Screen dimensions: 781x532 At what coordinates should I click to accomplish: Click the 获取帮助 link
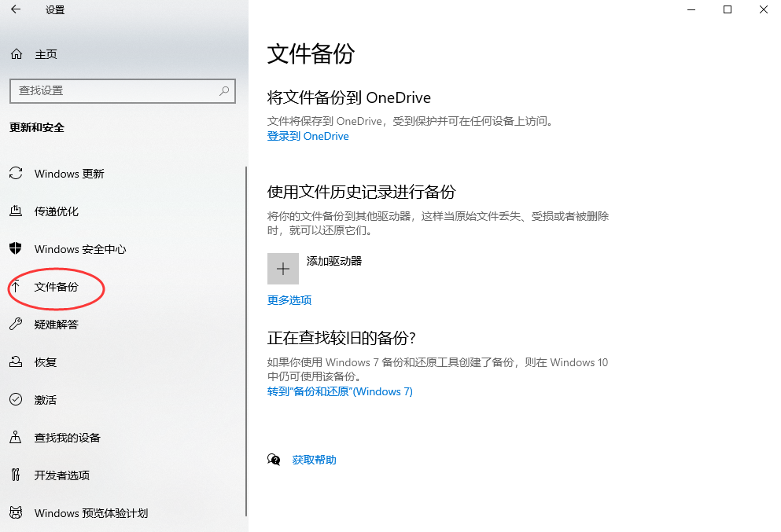click(x=314, y=460)
